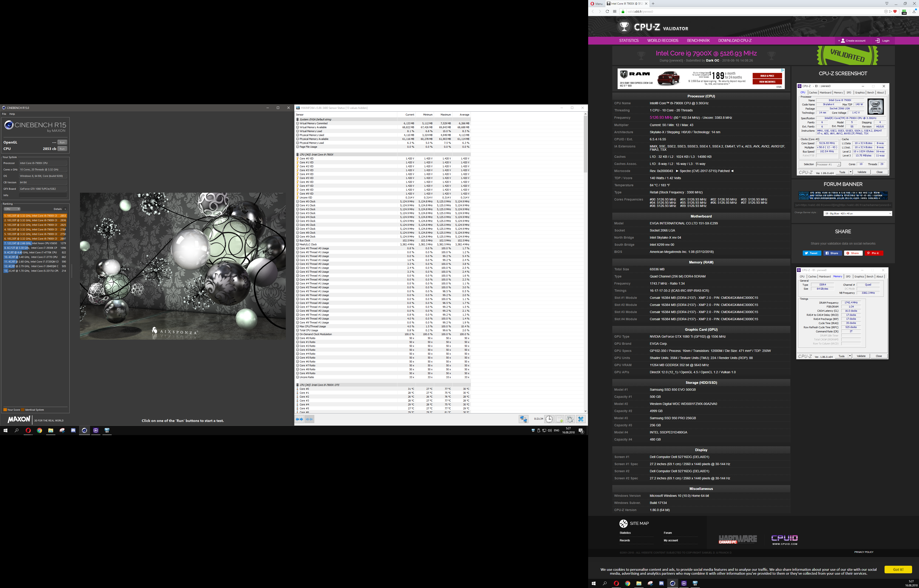919x588 pixels.
Task: Open CPU-Z screenshot thumbnail
Action: (x=843, y=130)
